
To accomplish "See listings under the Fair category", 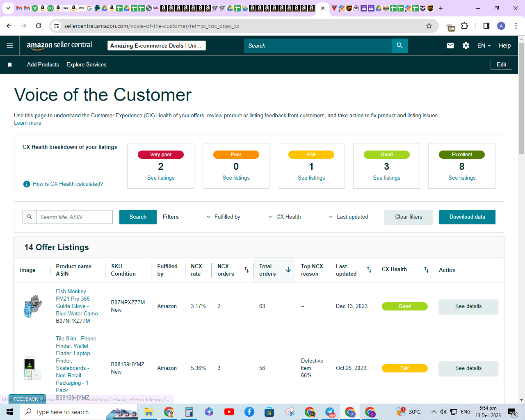I will 311,178.
